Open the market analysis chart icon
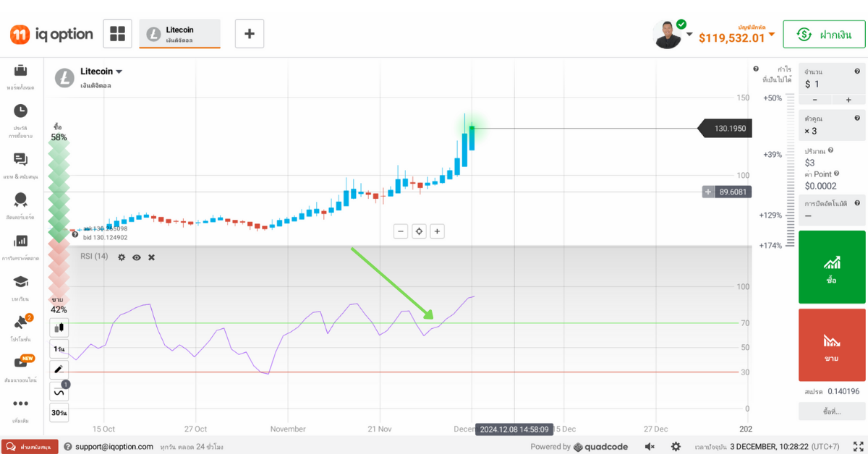Screen dimensions: 868x454 point(20,241)
